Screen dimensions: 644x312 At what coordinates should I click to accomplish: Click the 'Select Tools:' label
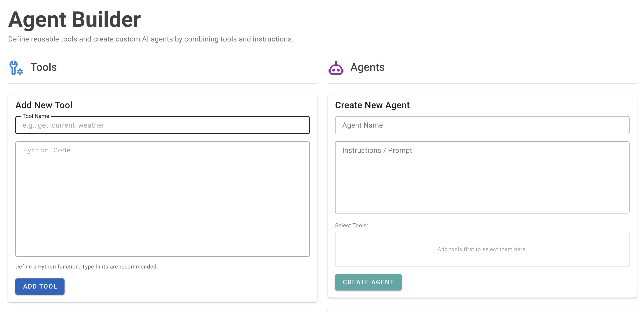click(351, 225)
